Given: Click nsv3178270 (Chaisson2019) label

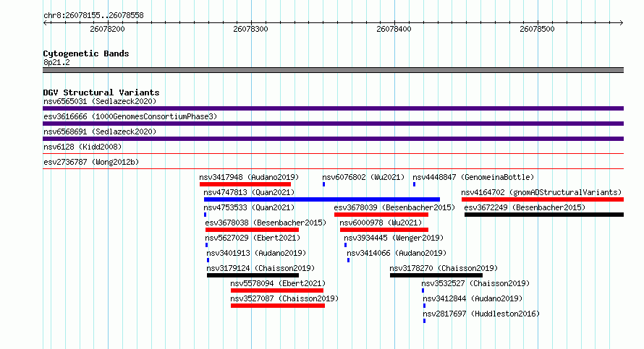Looking at the screenshot, I should pyautogui.click(x=444, y=268).
